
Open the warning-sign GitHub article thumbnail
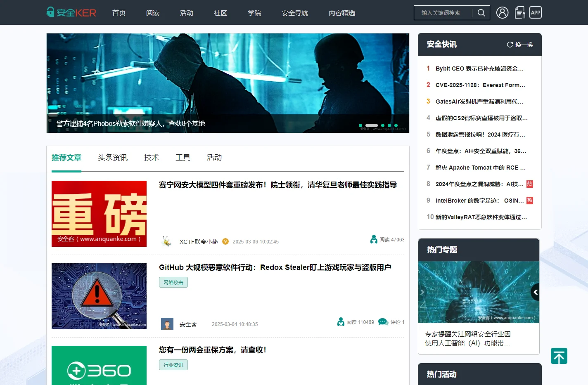99,296
